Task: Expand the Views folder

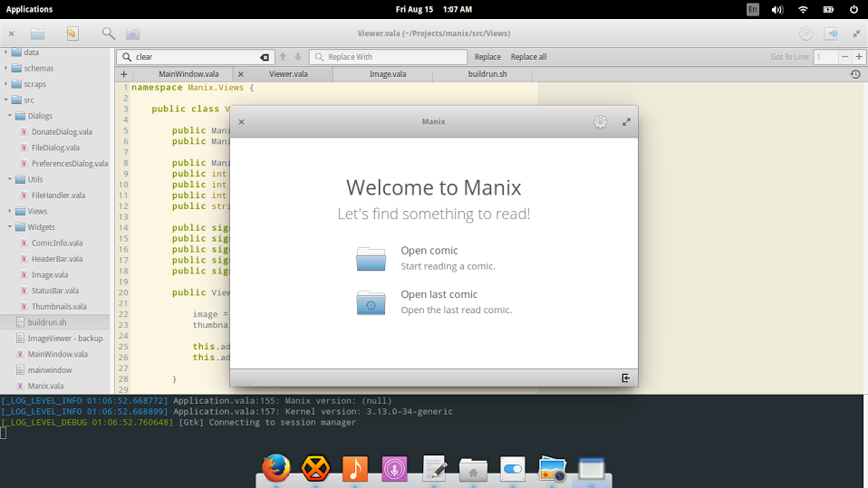Action: [x=10, y=211]
